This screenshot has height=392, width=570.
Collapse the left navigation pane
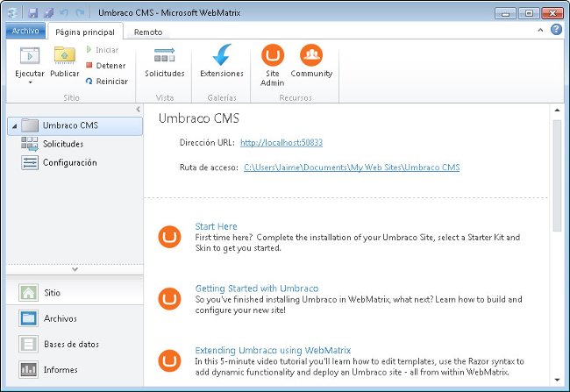(138, 109)
